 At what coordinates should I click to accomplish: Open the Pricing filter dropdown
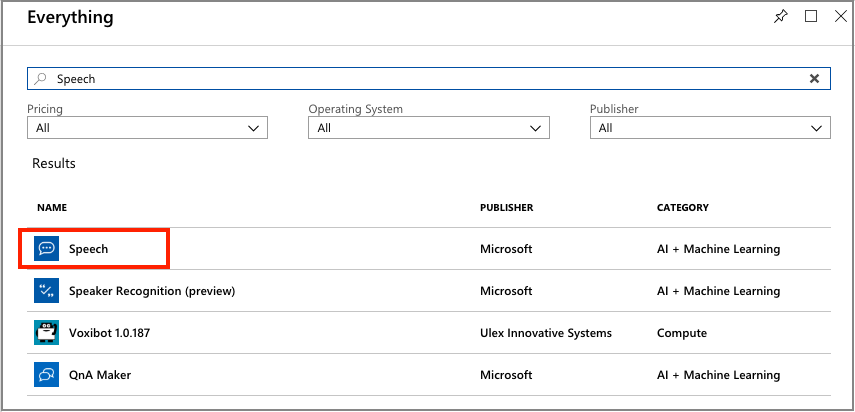pyautogui.click(x=147, y=128)
